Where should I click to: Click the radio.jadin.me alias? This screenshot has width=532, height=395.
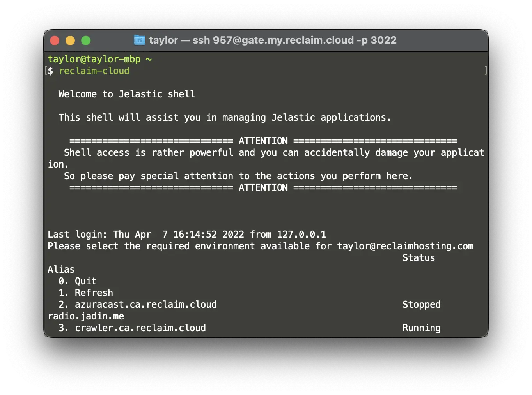tap(86, 316)
